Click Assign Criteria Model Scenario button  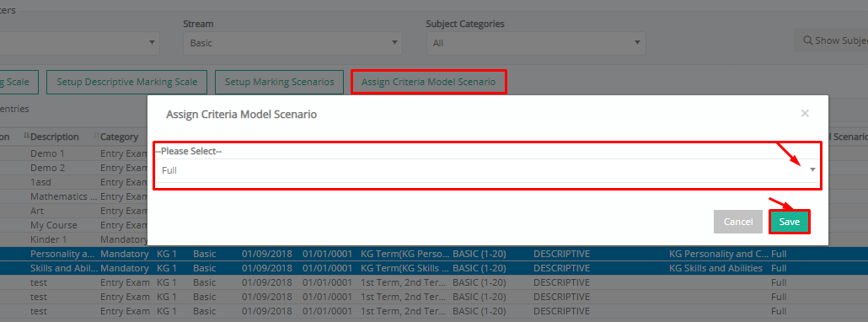(428, 82)
